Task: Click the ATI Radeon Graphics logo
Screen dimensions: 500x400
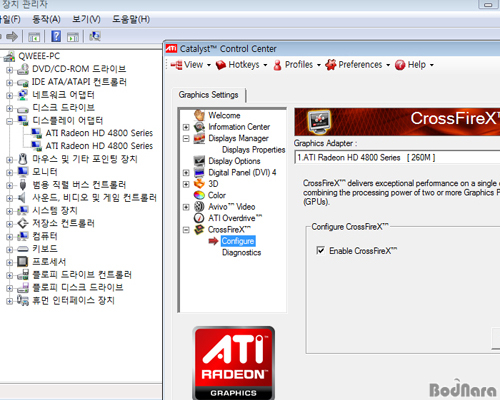Action: pyautogui.click(x=233, y=363)
